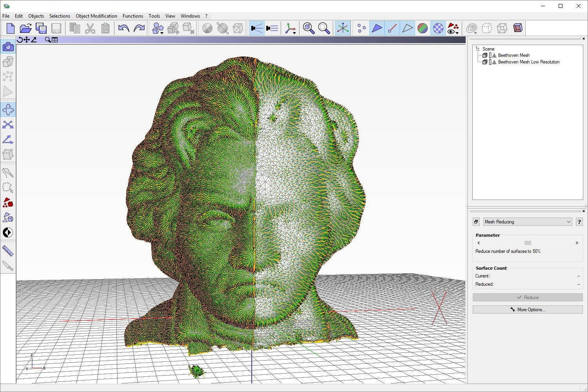This screenshot has width=588, height=392.
Task: Select the crossed arrows move tool in sidebar
Action: point(8,125)
